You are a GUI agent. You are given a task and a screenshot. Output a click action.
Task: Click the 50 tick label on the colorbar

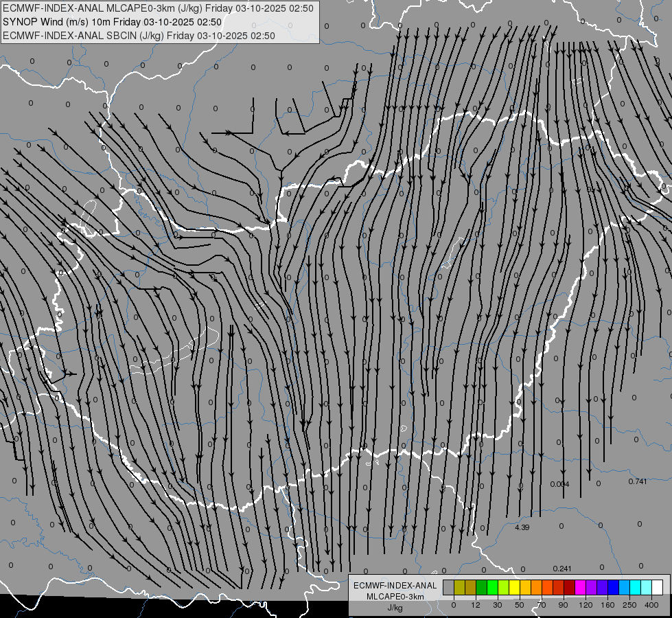[520, 605]
